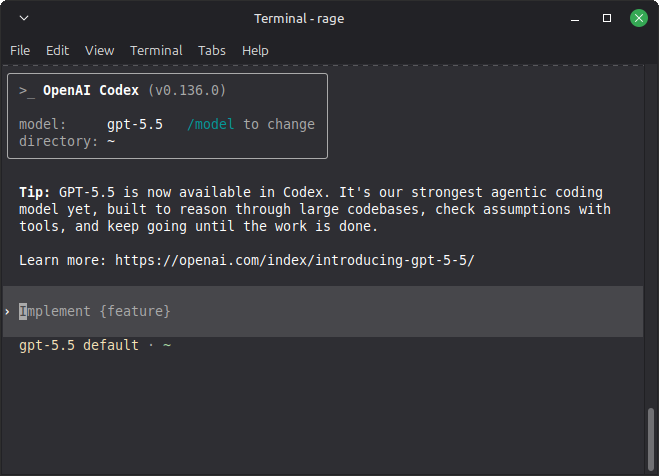Maximize the terminal window
Viewport: 659px width, 476px height.
607,18
